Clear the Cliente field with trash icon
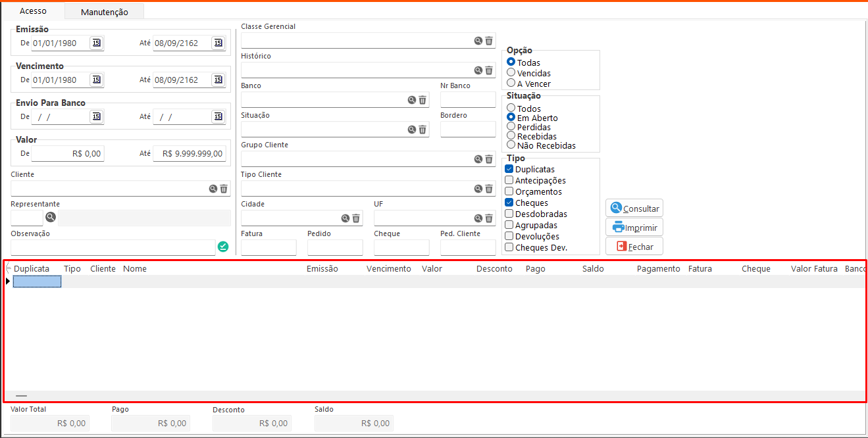 coord(224,189)
